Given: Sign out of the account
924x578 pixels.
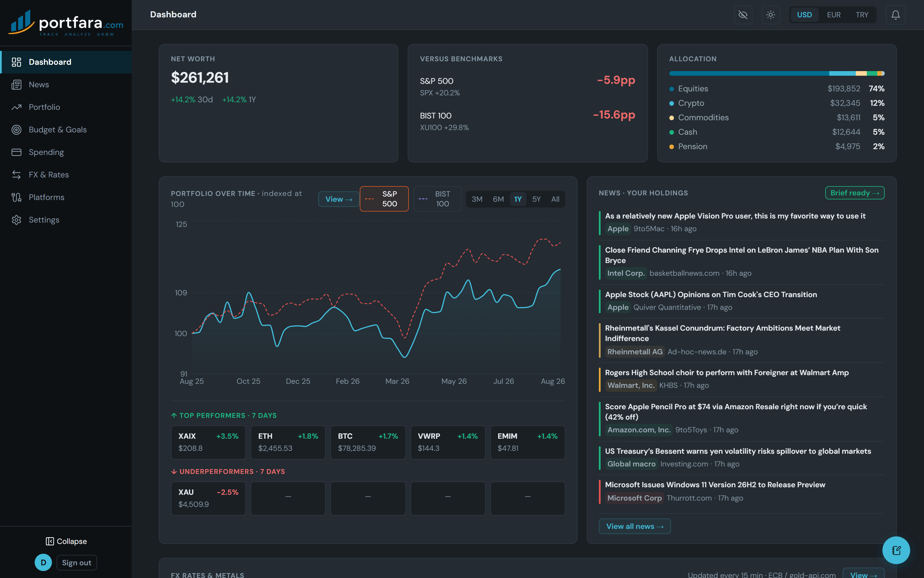Looking at the screenshot, I should tap(77, 563).
